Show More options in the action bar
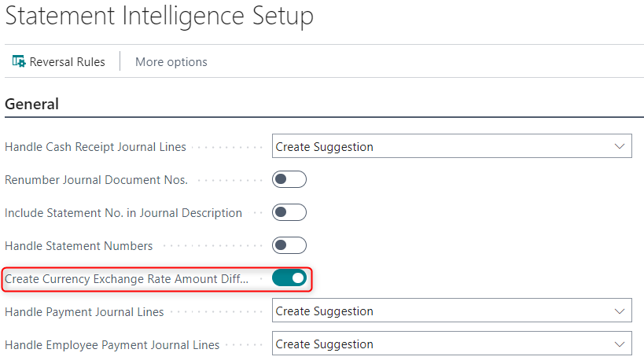Screen dimensions: 644x364 [x=171, y=61]
